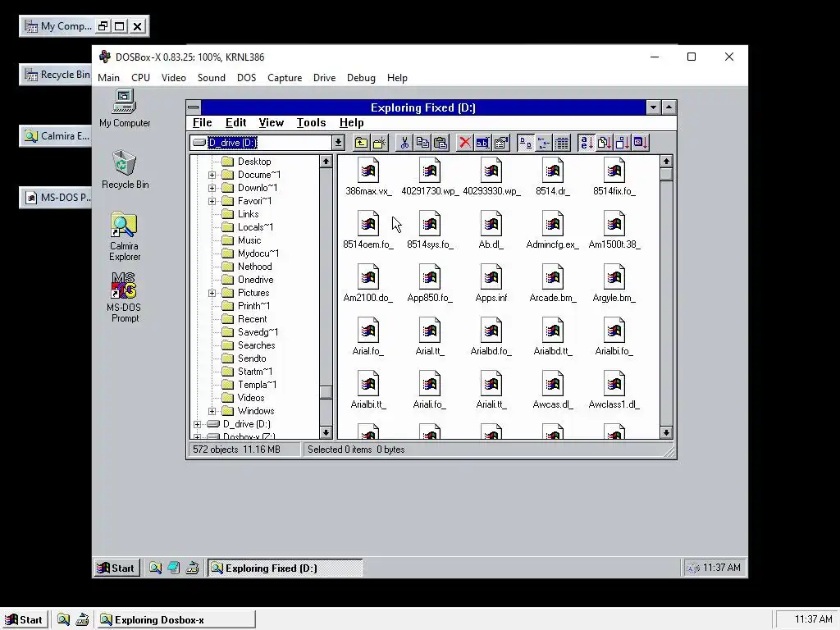Image resolution: width=840 pixels, height=630 pixels.
Task: Open My Computer desktop icon
Action: (125, 109)
